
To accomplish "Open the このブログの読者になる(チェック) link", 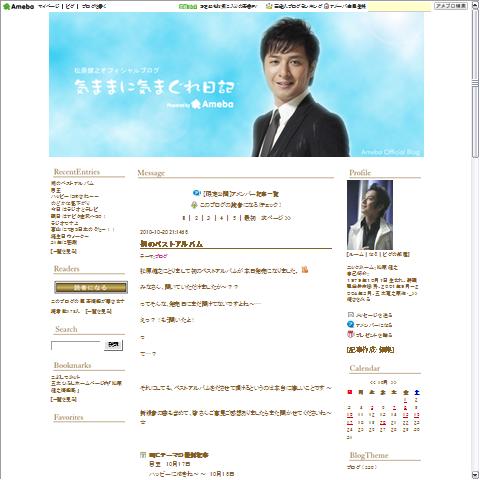I will (x=240, y=205).
